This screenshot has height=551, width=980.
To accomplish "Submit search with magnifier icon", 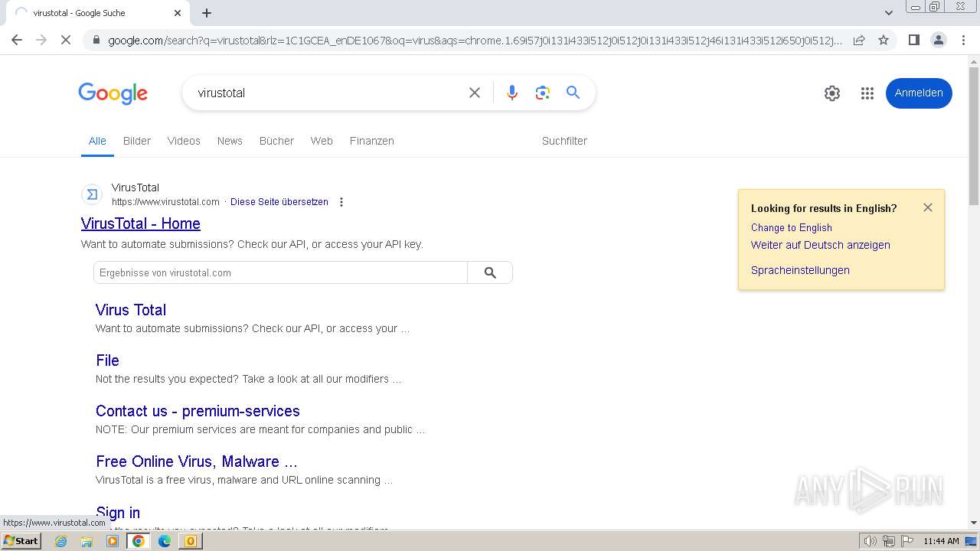I will (573, 93).
